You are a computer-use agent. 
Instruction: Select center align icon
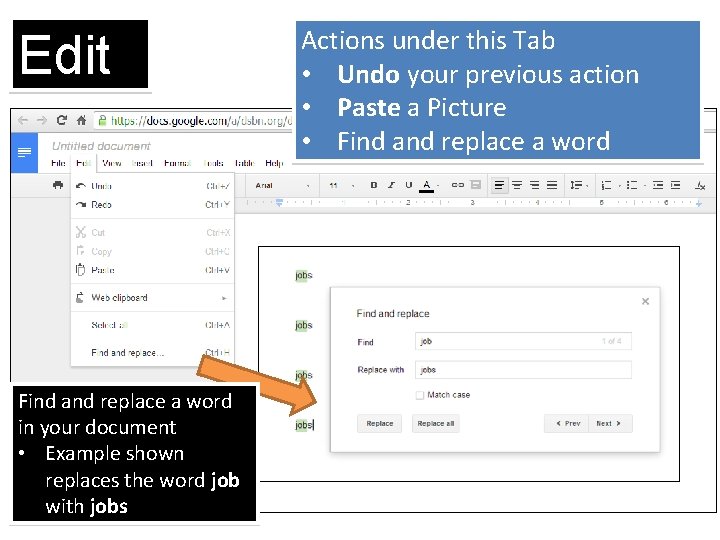[x=517, y=185]
